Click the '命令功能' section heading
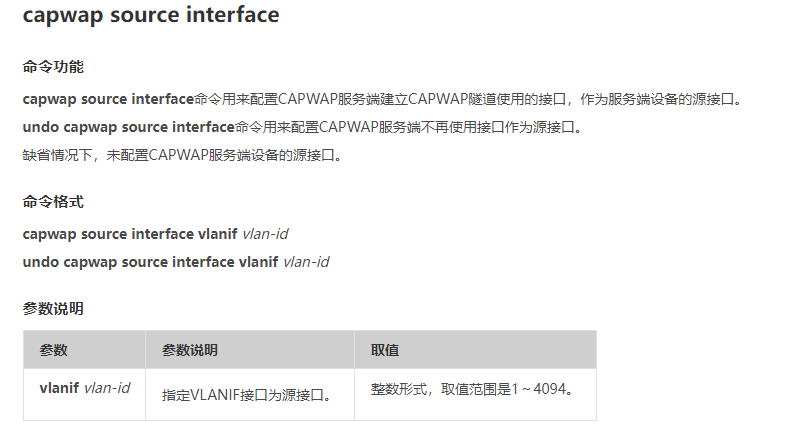Image resolution: width=790 pixels, height=426 pixels. [x=53, y=67]
